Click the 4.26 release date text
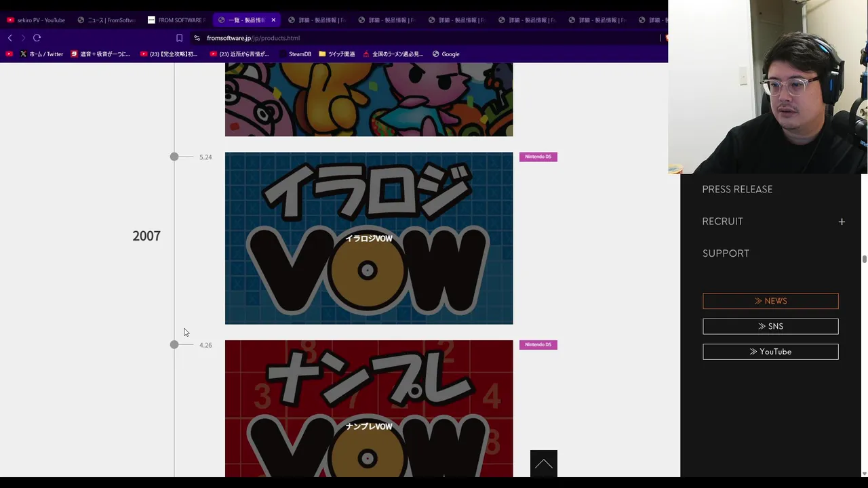 [x=205, y=345]
